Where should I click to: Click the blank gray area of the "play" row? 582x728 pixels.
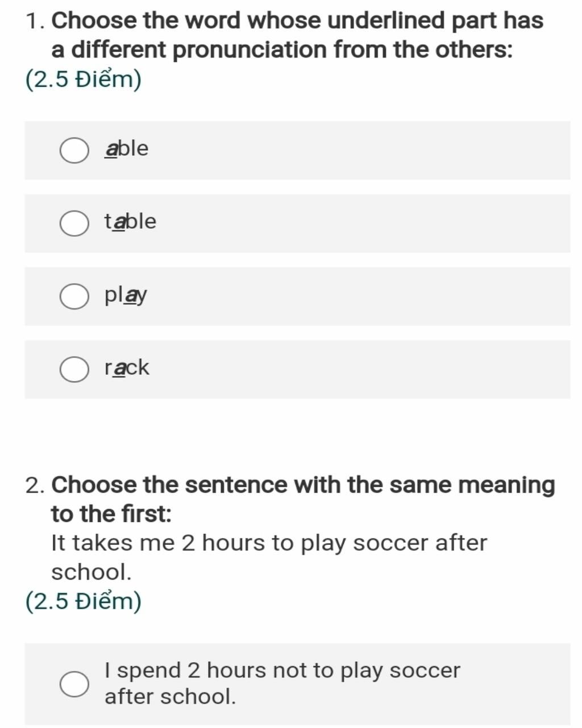(x=358, y=296)
